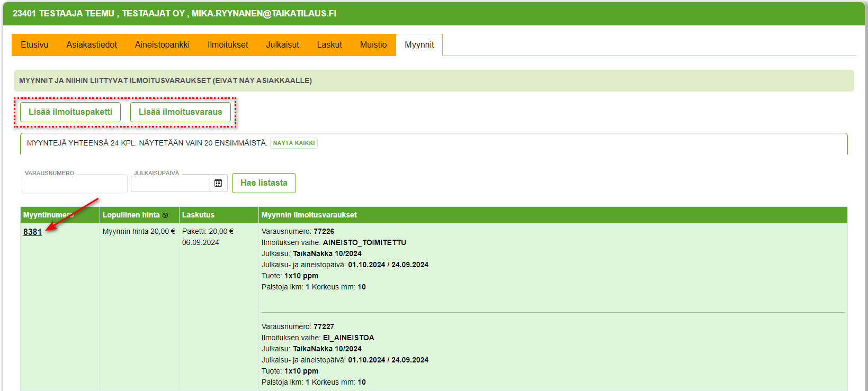Click the status EI_AINEISTOA

point(348,338)
